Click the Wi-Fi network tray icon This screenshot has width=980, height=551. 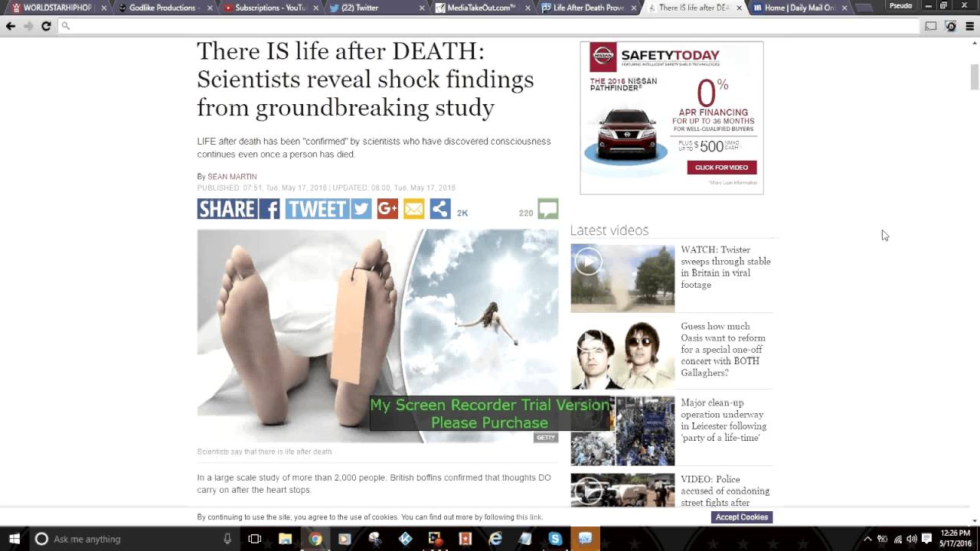pos(897,539)
